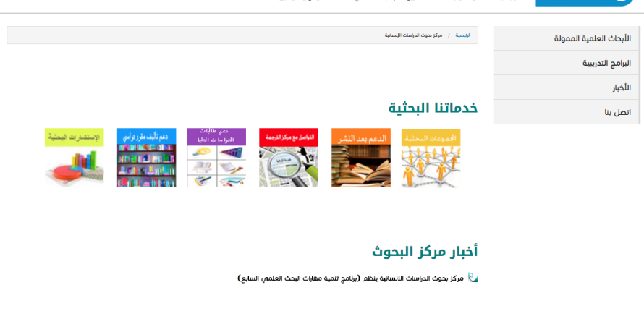Click the التواصل مع مركز الترجمة tile
The height and width of the screenshot is (311, 644).
289,158
